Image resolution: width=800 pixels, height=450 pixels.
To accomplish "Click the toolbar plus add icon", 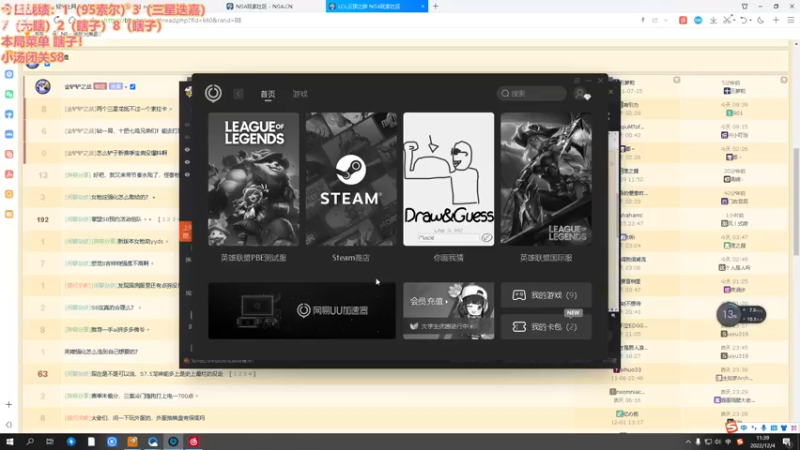I will coord(776,20).
